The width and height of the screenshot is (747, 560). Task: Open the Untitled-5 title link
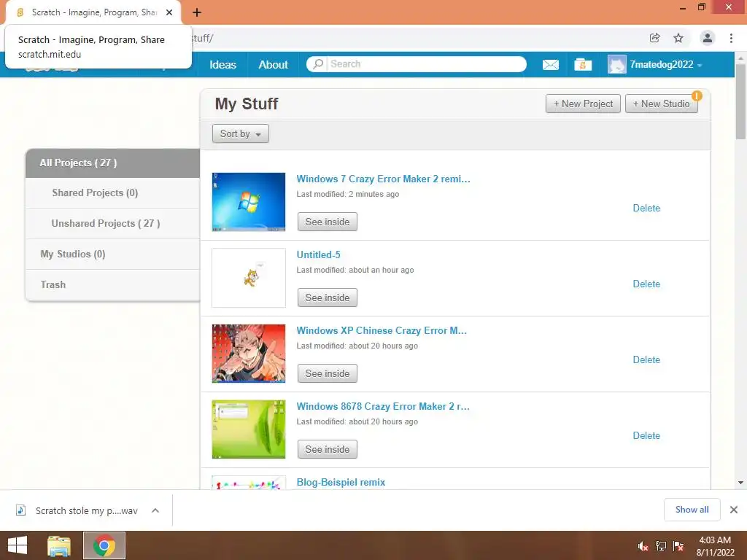(x=318, y=254)
